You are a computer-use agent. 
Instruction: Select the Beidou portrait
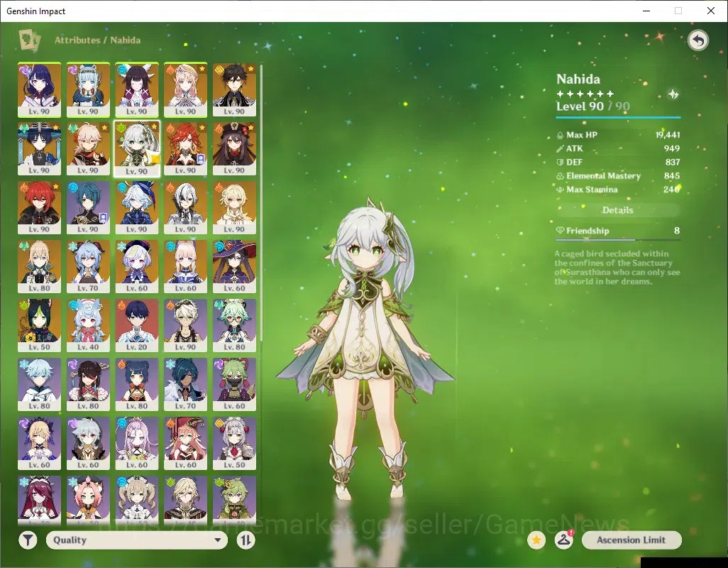coord(88,385)
